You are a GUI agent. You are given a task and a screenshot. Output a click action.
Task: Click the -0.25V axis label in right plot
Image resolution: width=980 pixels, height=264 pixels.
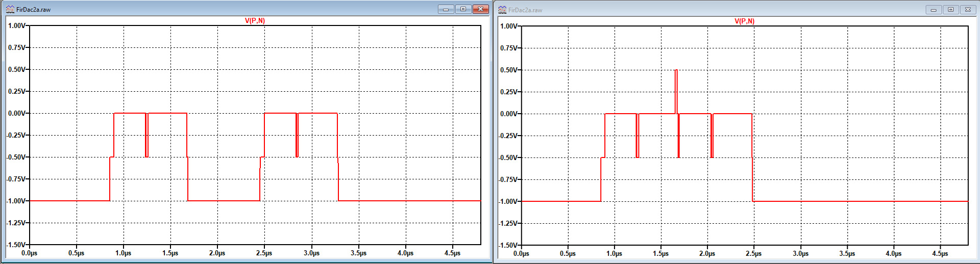(x=508, y=136)
